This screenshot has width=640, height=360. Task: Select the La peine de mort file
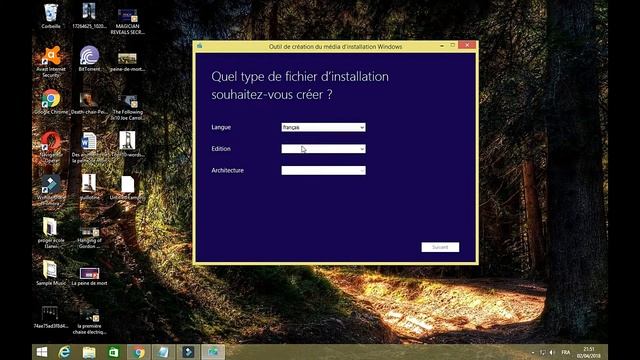point(89,276)
